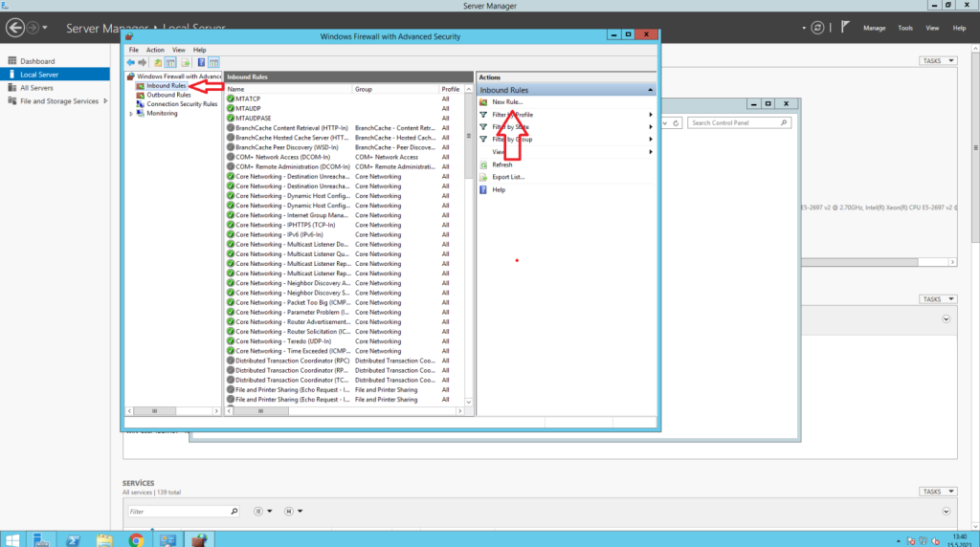Click Export List... action link
The width and height of the screenshot is (980, 547).
click(508, 177)
